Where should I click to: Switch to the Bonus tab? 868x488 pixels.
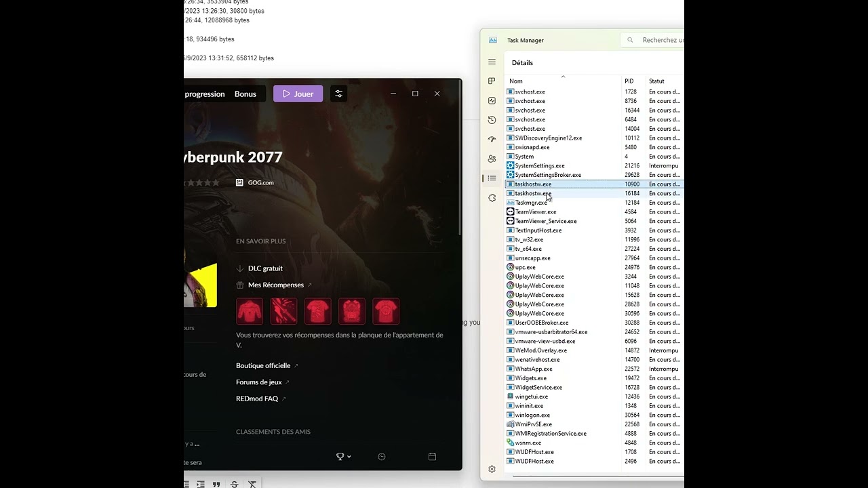tap(245, 94)
